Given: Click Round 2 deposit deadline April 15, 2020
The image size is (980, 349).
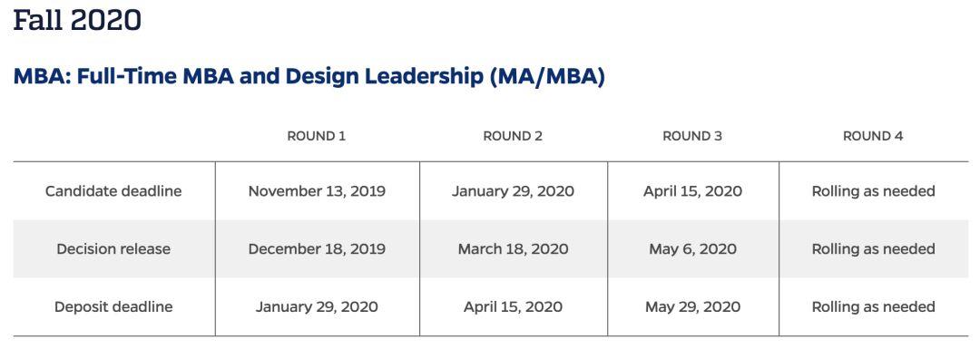Looking at the screenshot, I should (x=513, y=307).
